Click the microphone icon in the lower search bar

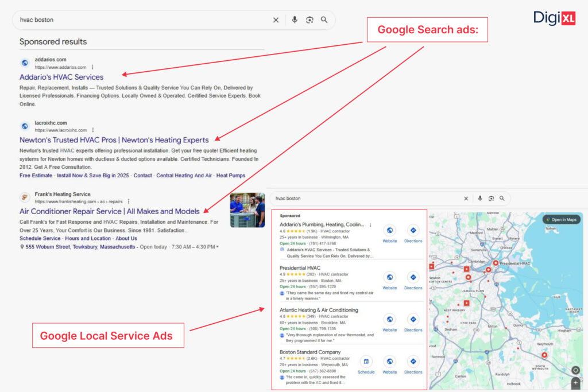coord(480,198)
